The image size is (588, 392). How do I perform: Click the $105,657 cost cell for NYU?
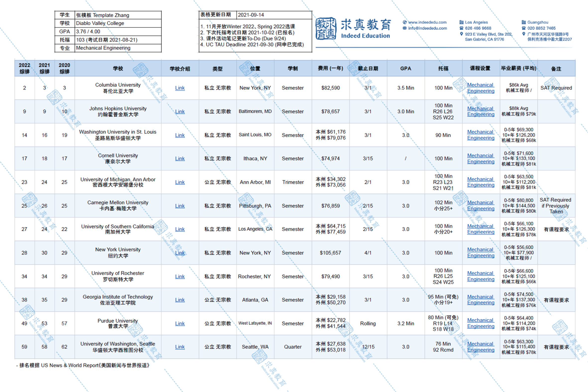click(330, 253)
